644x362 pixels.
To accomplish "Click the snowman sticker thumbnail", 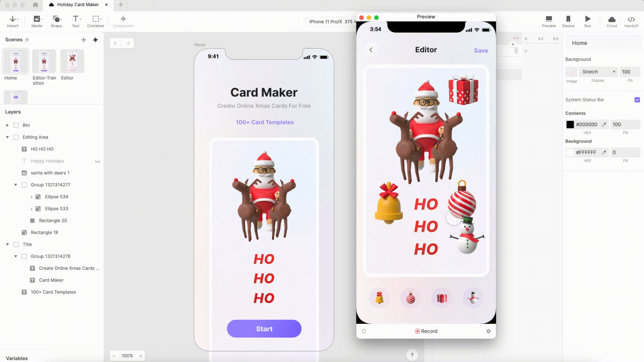I will 473,297.
